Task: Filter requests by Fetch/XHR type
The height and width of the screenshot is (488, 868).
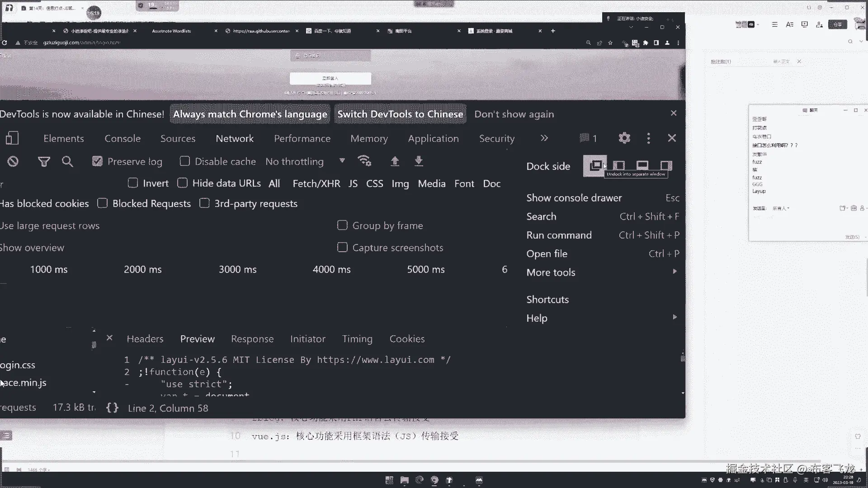Action: [x=316, y=183]
